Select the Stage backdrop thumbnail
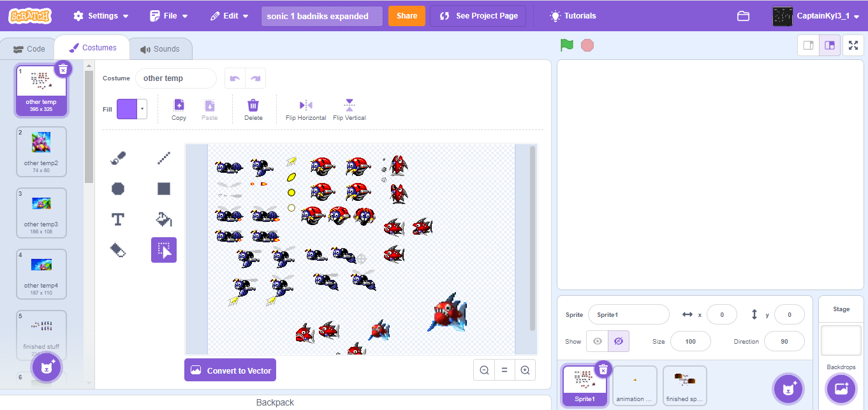 tap(841, 340)
